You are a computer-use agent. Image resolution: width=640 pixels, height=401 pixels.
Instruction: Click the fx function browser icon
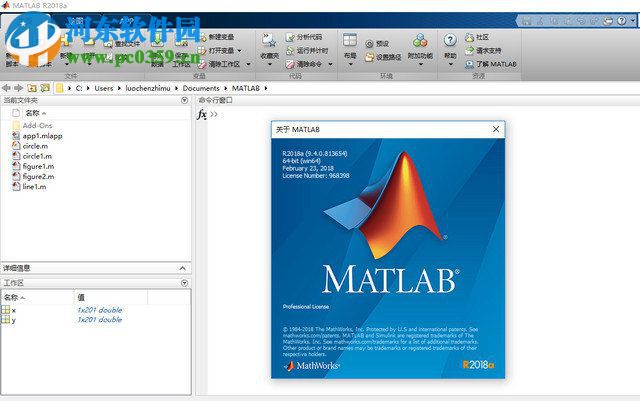coord(202,114)
